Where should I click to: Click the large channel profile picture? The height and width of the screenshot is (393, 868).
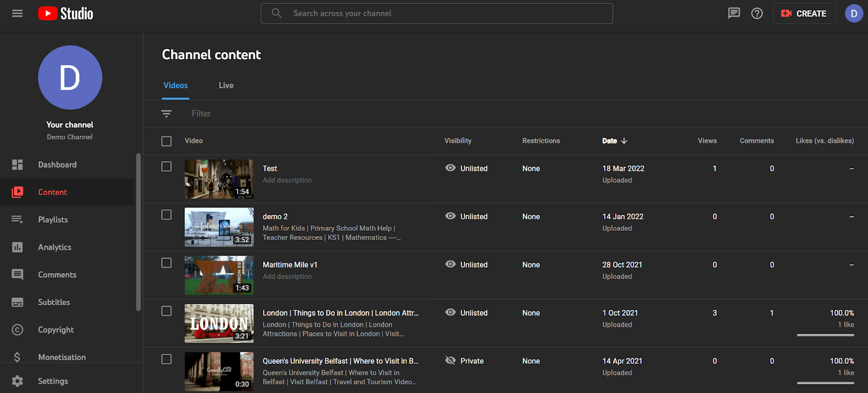coord(70,78)
